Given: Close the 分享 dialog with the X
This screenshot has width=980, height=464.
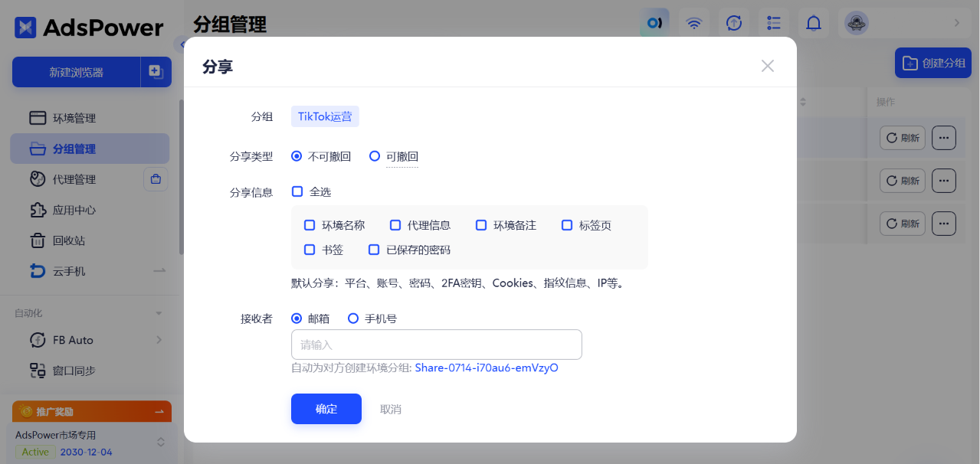Looking at the screenshot, I should 768,66.
